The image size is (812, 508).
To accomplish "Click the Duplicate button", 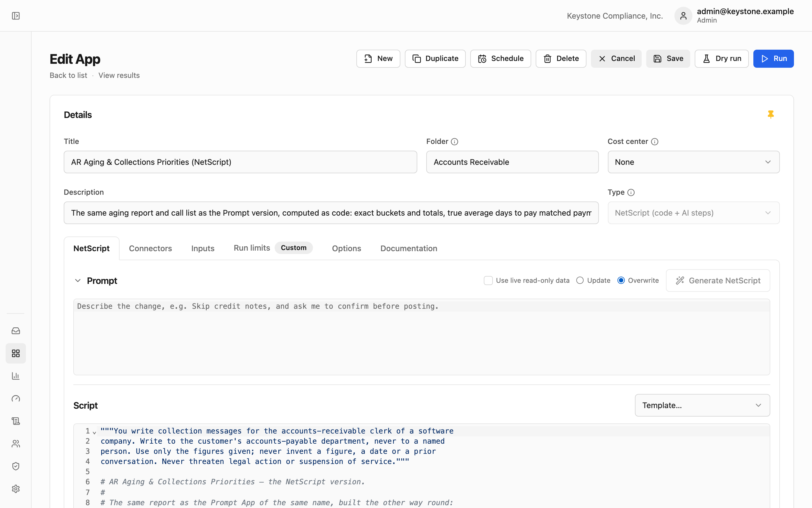I will pos(435,59).
